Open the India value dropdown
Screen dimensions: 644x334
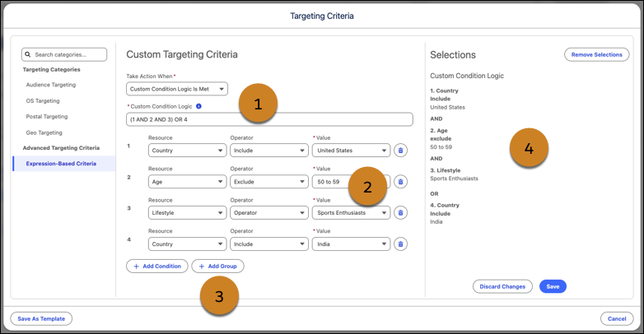point(351,244)
